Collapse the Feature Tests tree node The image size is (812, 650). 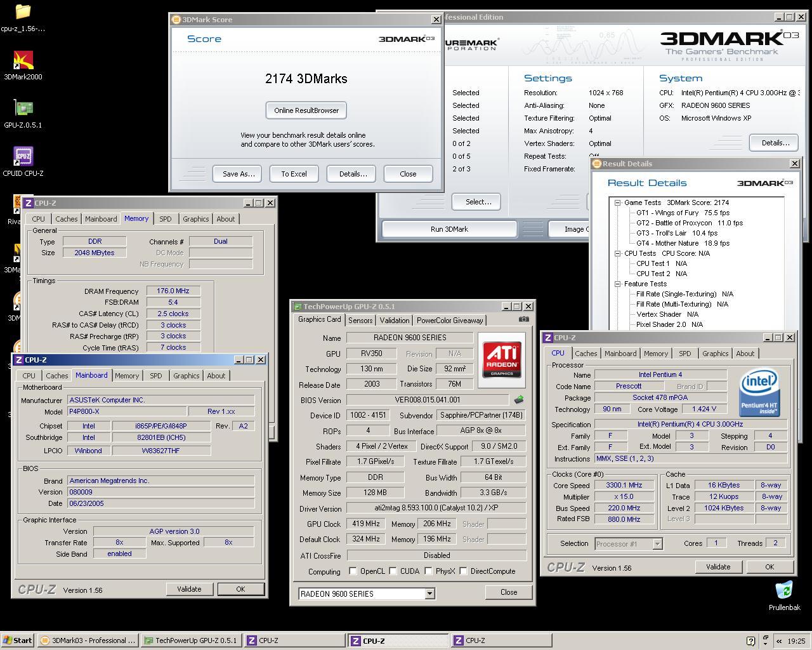(617, 284)
